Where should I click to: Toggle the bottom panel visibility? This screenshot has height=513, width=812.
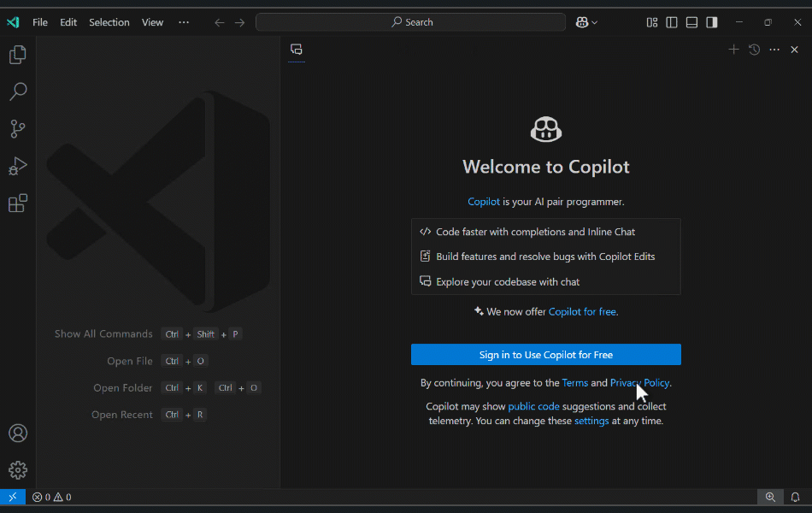(x=691, y=22)
